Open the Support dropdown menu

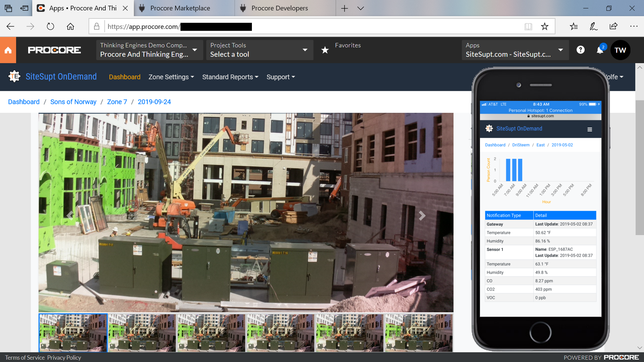click(281, 77)
